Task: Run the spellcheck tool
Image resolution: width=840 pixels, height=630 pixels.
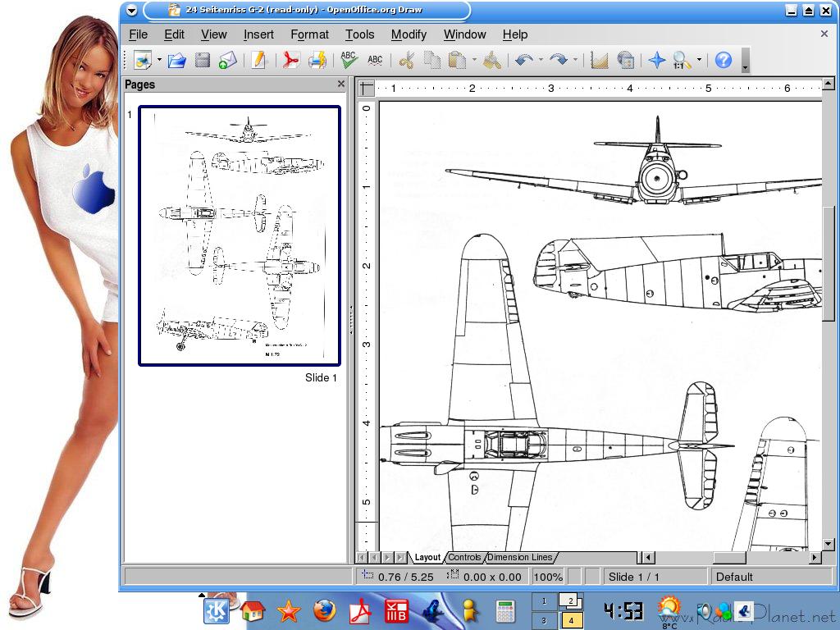Action: point(349,60)
